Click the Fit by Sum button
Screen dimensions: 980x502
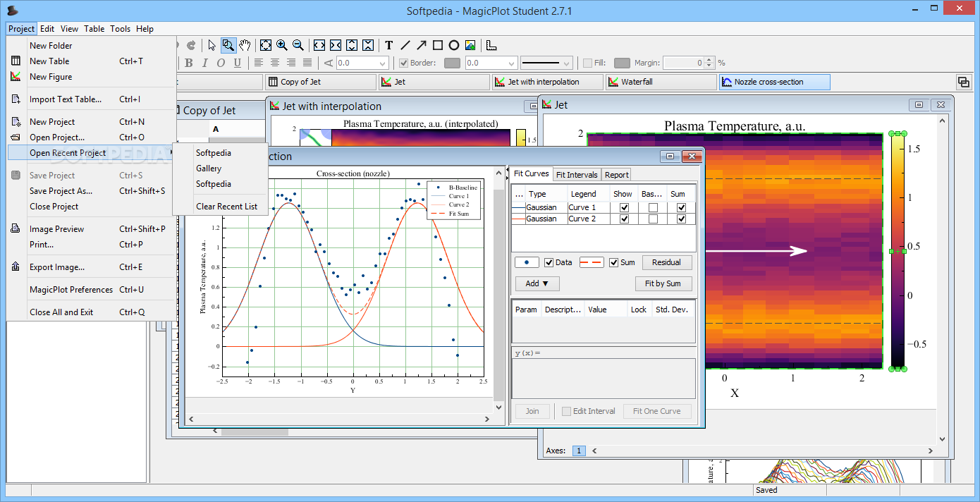(663, 283)
